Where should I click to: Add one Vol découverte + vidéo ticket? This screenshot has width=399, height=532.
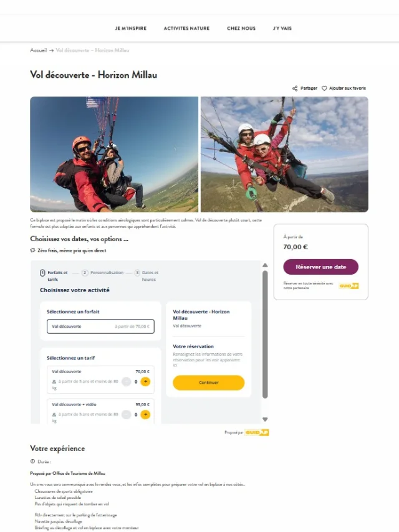click(x=145, y=415)
